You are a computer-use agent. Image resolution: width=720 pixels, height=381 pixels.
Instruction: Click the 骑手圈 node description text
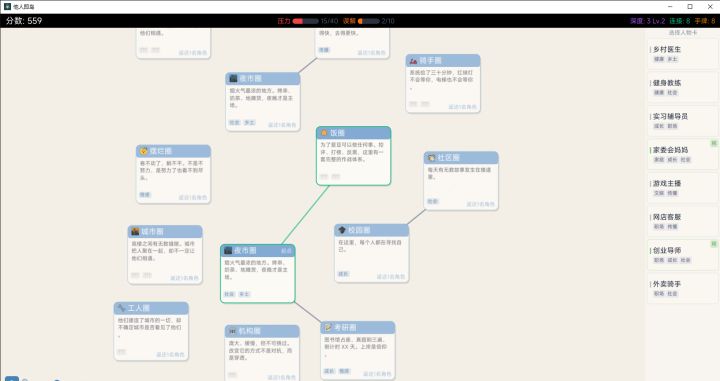coord(441,79)
